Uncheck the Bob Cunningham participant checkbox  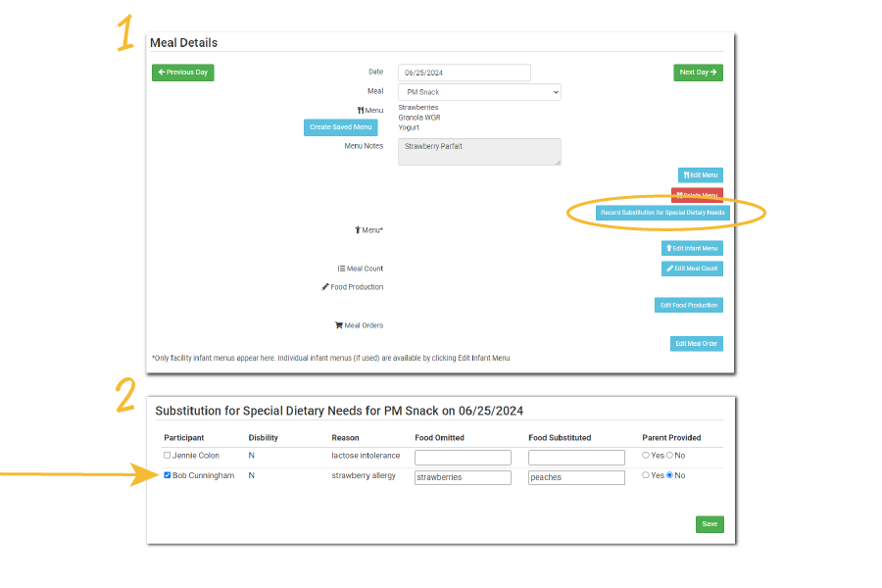[168, 475]
